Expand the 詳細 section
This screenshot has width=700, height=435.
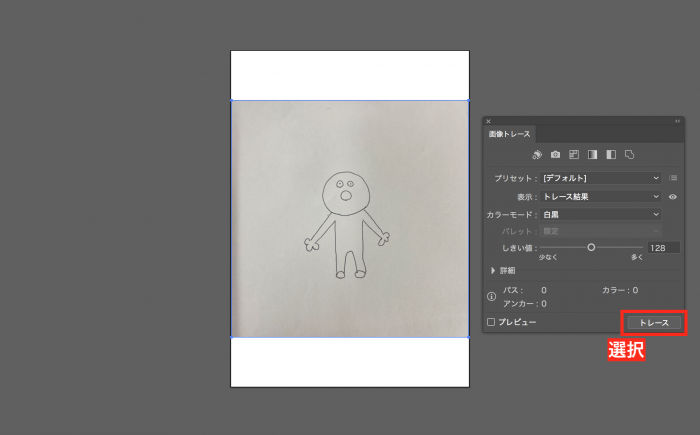(x=493, y=270)
